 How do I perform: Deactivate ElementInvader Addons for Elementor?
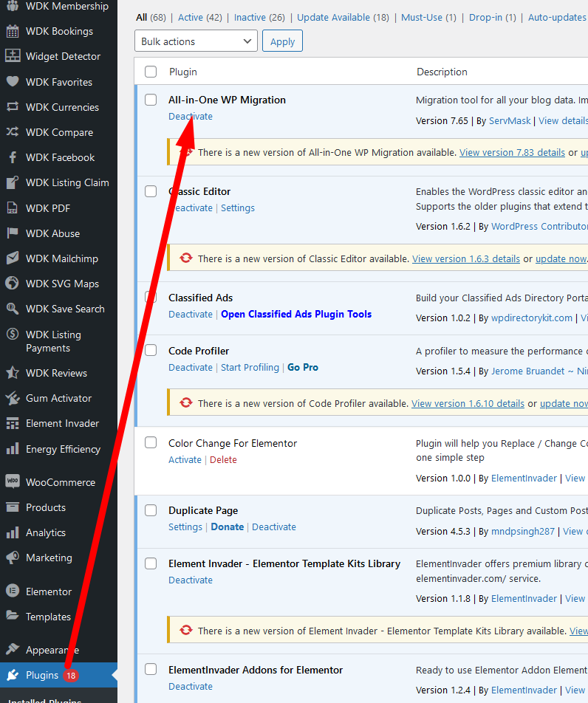[190, 687]
